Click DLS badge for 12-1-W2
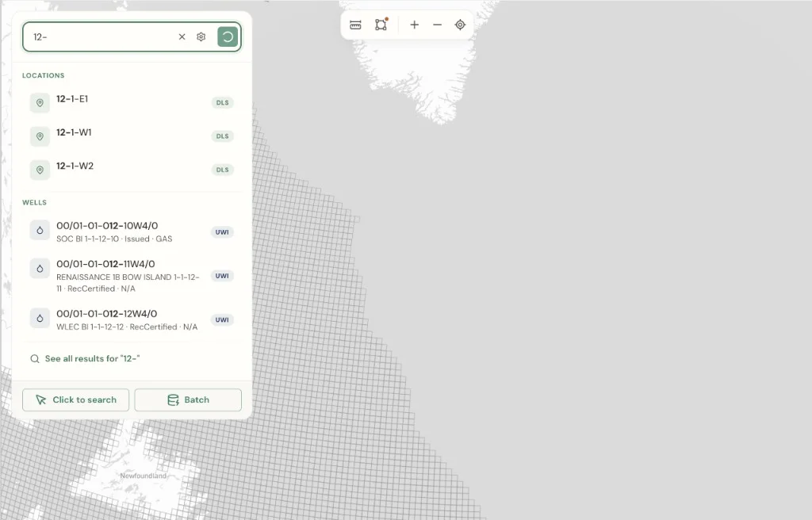This screenshot has height=520, width=812. click(222, 170)
